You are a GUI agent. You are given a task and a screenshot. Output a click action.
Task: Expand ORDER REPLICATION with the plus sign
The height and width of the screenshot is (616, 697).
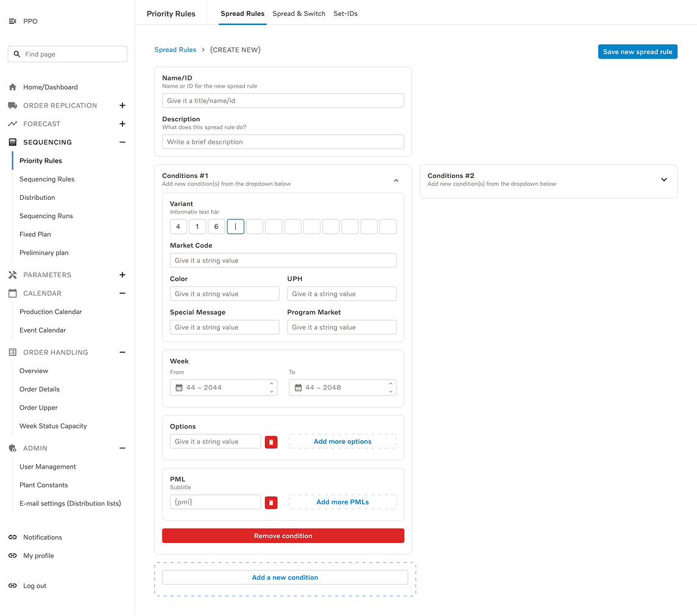(x=122, y=105)
